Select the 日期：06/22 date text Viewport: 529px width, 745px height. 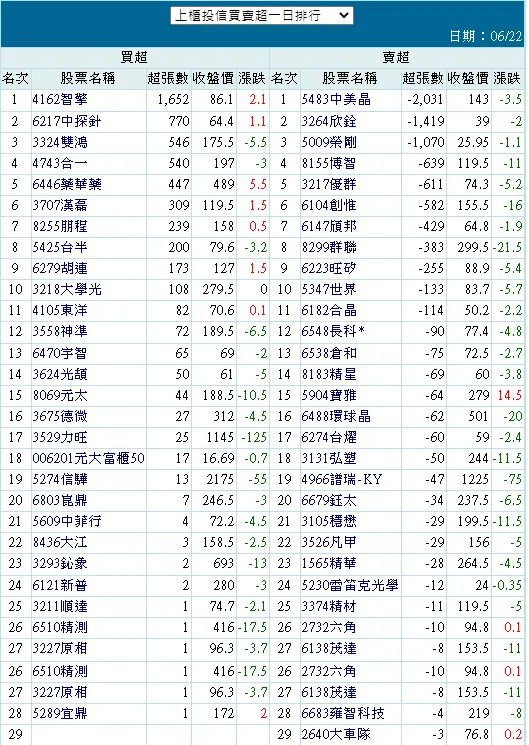click(485, 36)
